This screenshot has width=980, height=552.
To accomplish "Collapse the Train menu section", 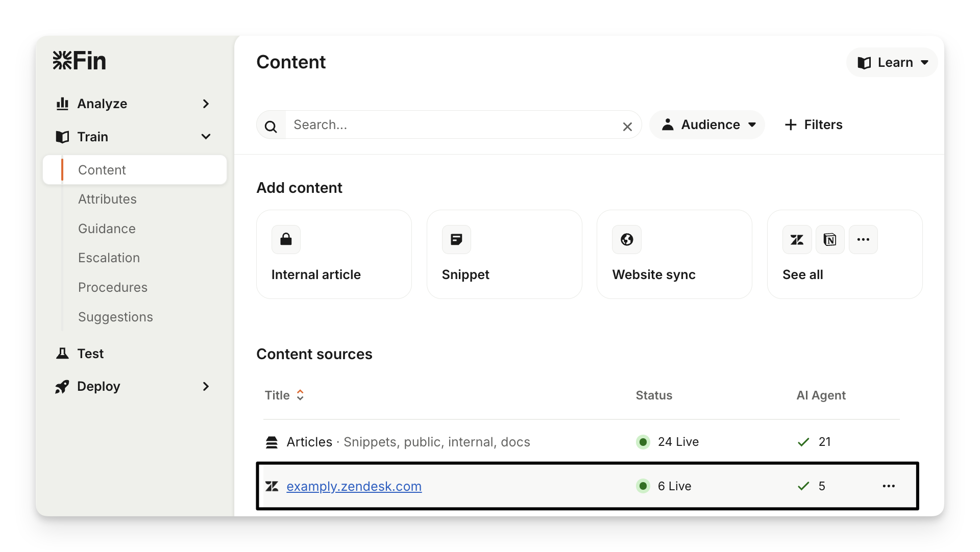I will coord(206,137).
